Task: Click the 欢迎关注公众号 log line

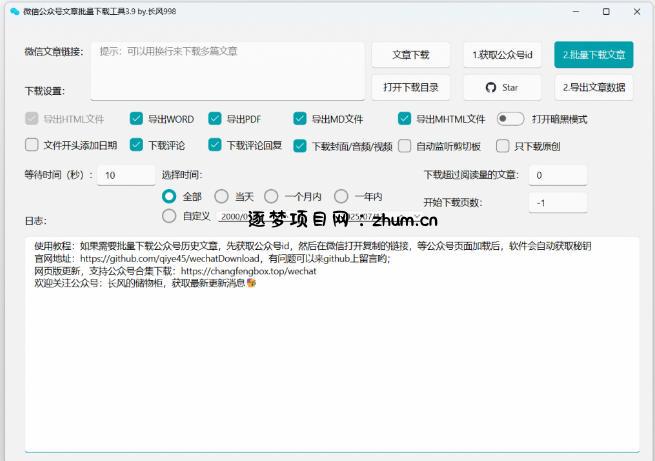Action: point(145,283)
